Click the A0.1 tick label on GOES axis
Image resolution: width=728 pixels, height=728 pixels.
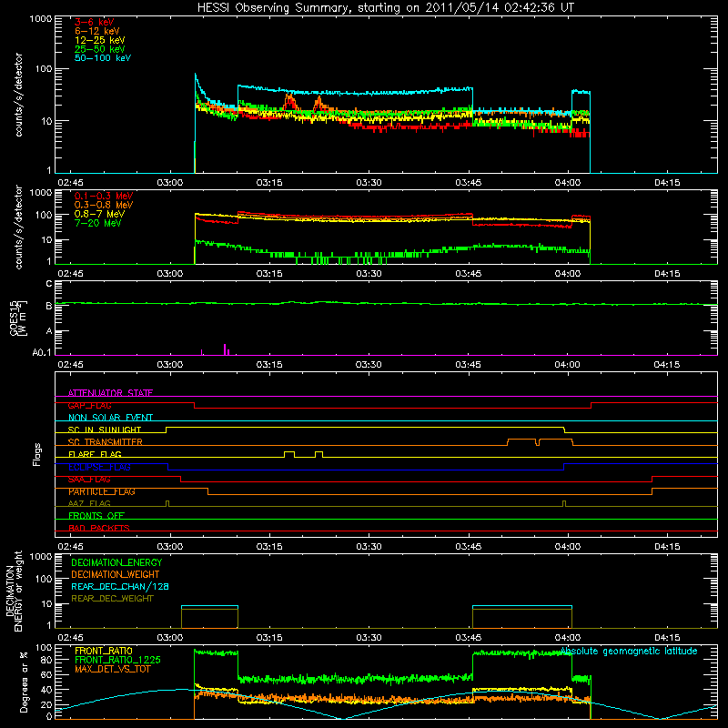tap(42, 352)
